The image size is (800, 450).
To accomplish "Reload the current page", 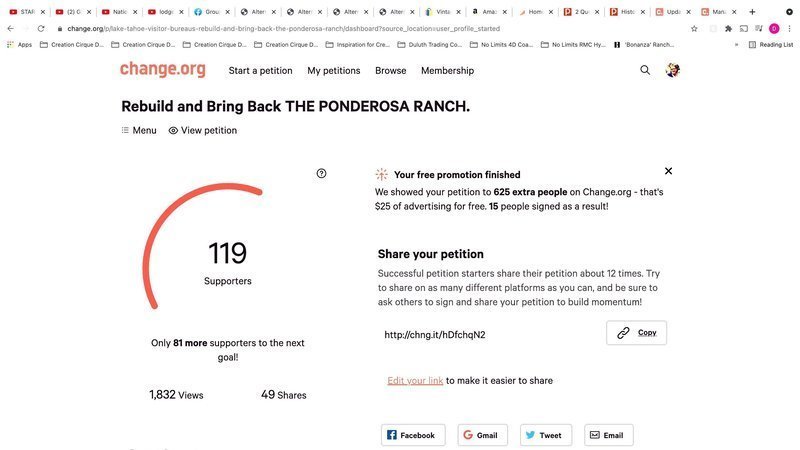I will tap(41, 28).
